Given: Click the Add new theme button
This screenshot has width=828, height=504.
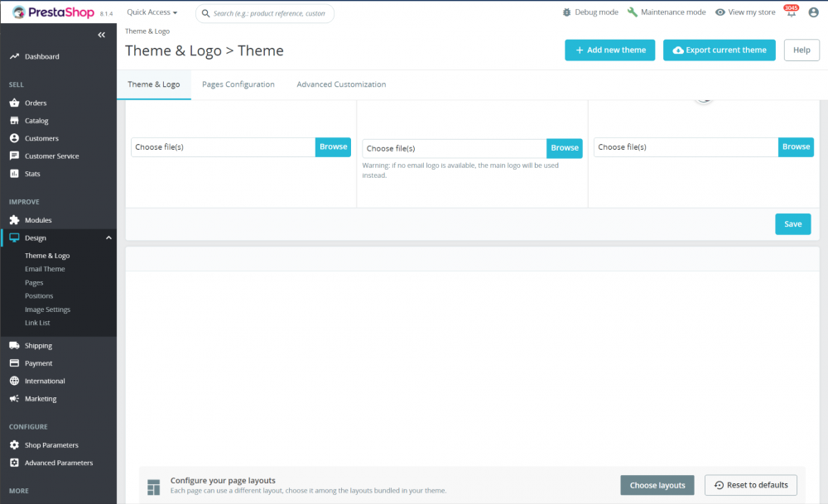Looking at the screenshot, I should point(609,50).
